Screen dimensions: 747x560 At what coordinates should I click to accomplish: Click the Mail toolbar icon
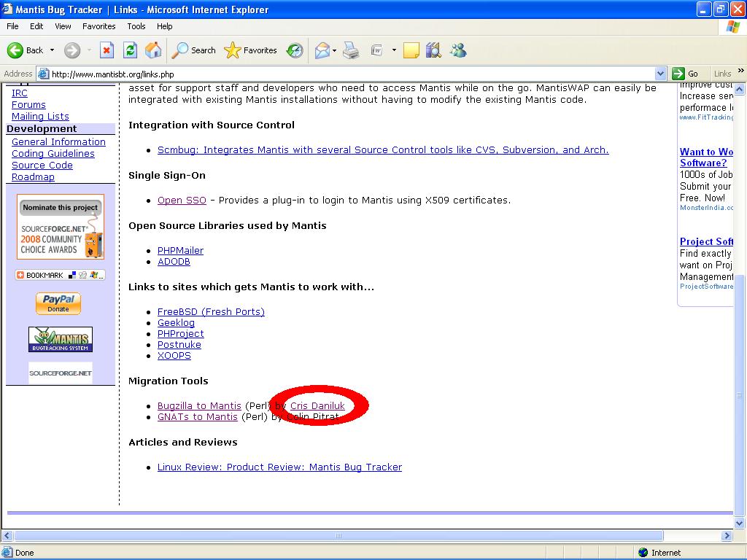tap(322, 50)
